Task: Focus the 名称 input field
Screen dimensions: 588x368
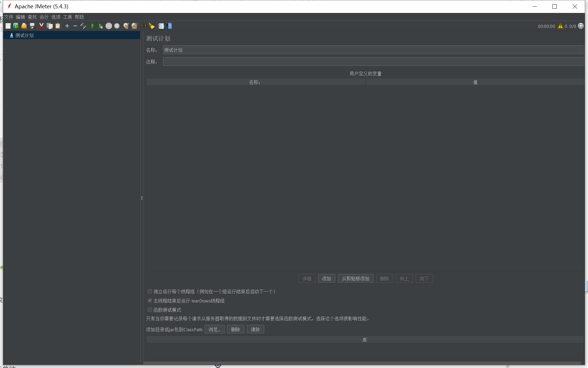Action: tap(374, 50)
